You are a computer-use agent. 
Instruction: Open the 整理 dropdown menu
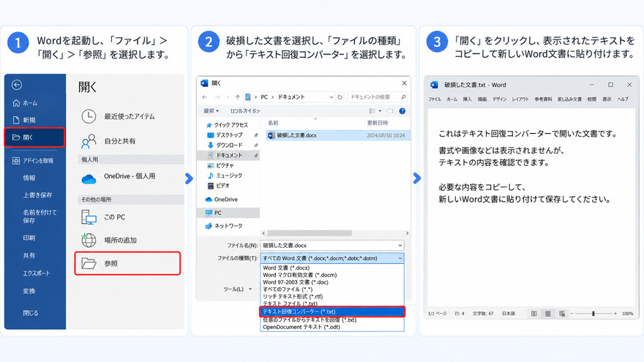[211, 111]
